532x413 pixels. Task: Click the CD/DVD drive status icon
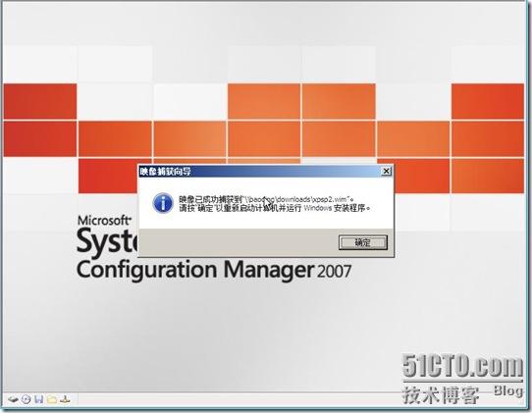27,399
